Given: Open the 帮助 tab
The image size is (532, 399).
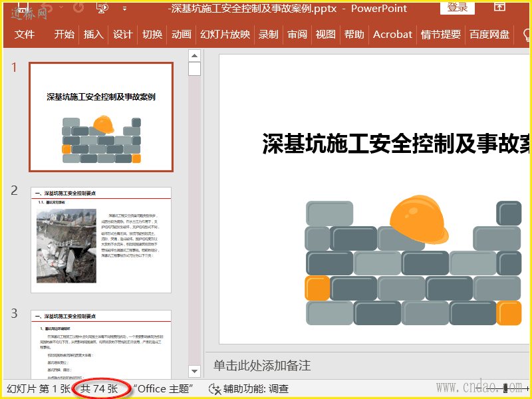Looking at the screenshot, I should point(354,35).
